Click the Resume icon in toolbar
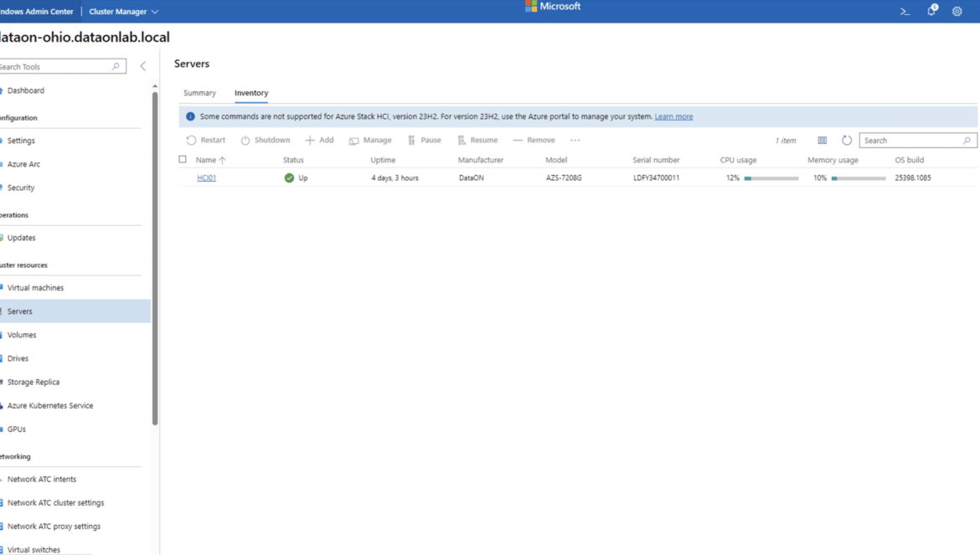The image size is (980, 555). coord(462,141)
